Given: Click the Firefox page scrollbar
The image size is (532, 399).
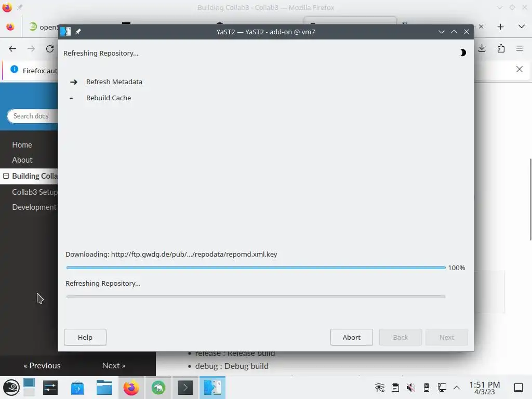Looking at the screenshot, I should coord(530,199).
